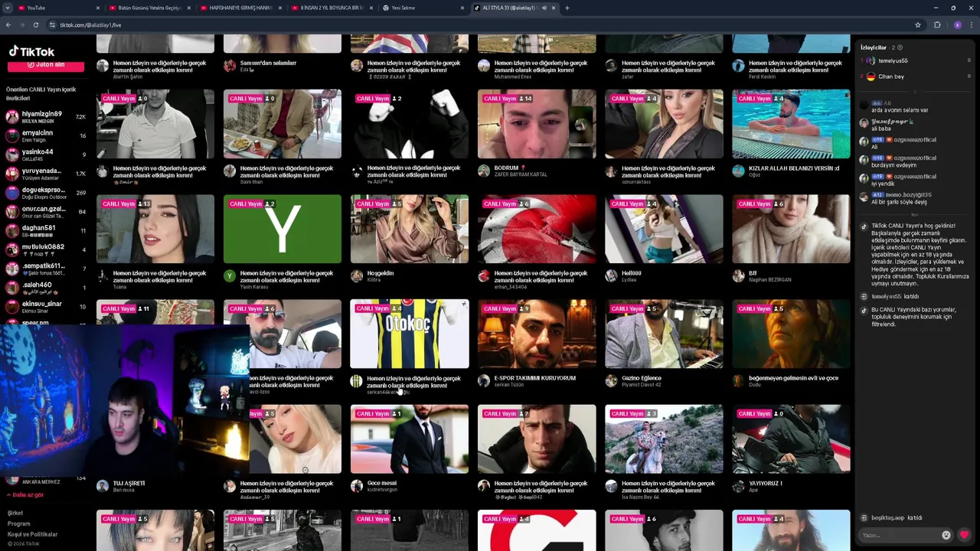Mute the ALI STYLA 33 tab audio
This screenshot has height=551, width=980.
point(544,8)
